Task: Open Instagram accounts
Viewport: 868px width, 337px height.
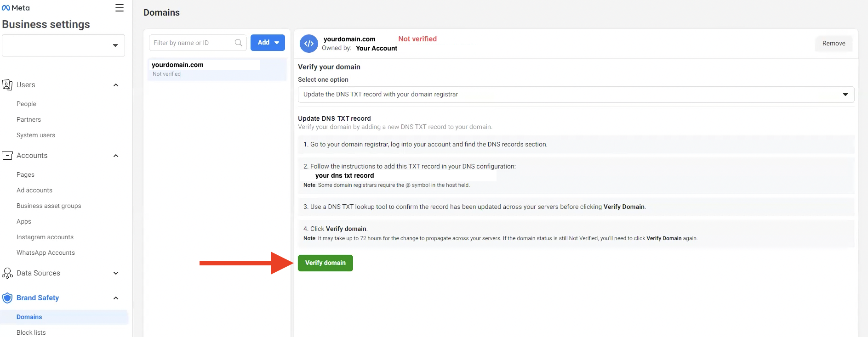Action: click(45, 237)
